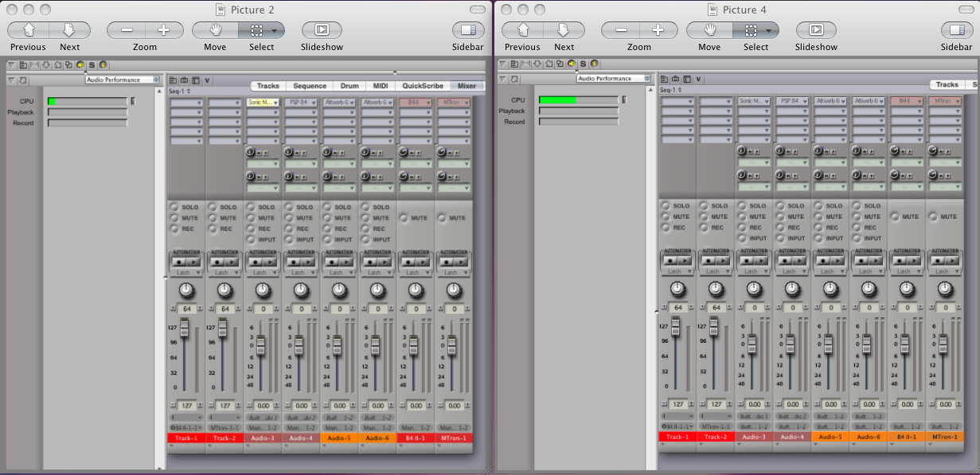Zoom out in the Picture 4 window
The width and height of the screenshot is (980, 475).
coord(621,30)
